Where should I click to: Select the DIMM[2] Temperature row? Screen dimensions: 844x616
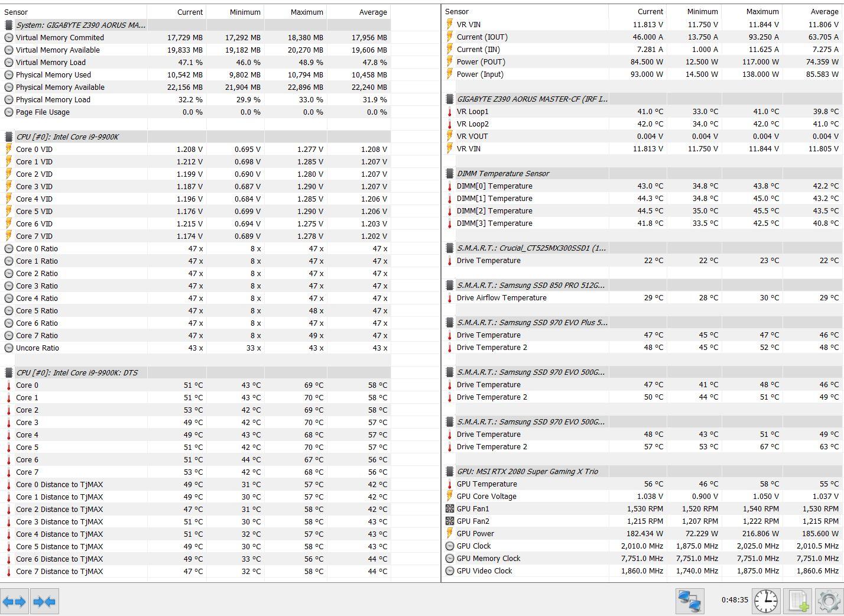(643, 211)
